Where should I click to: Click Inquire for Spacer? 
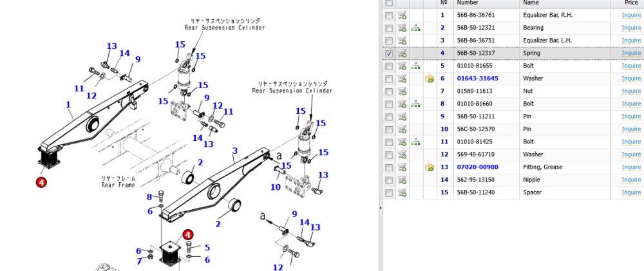(x=631, y=193)
